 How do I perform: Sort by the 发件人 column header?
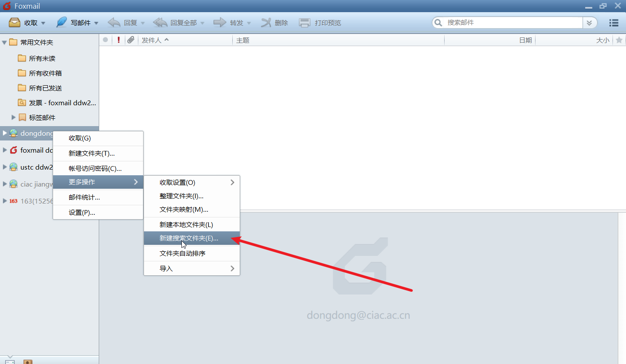pos(151,40)
